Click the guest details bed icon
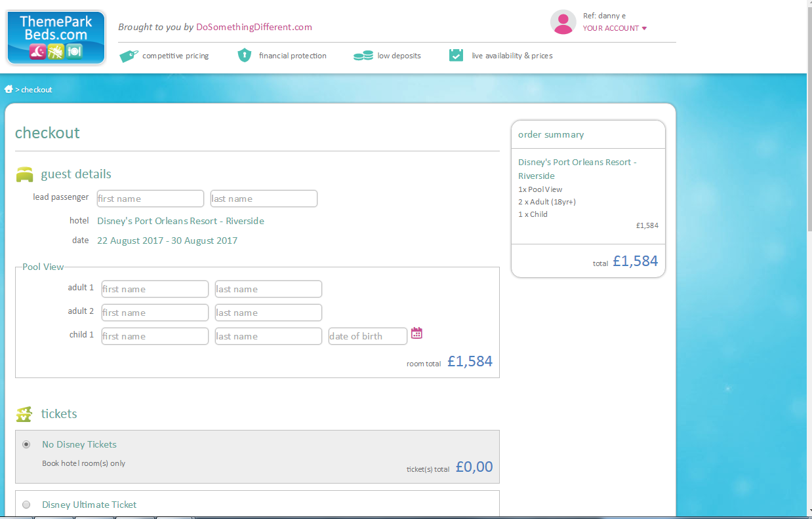812x519 pixels. [x=24, y=174]
